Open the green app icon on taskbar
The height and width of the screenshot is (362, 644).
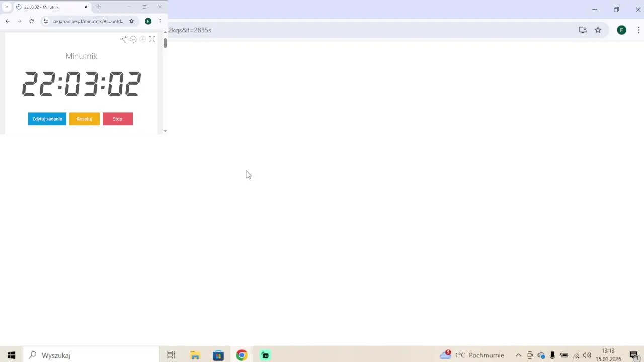click(x=265, y=355)
